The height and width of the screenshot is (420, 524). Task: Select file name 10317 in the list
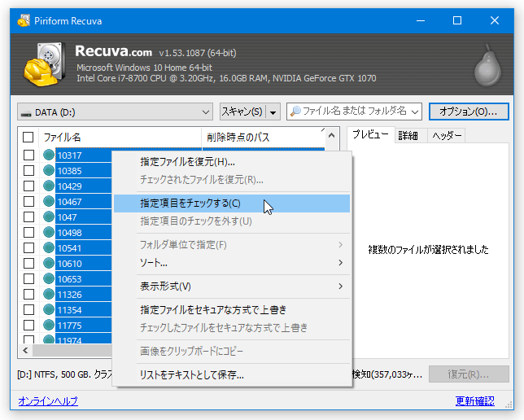point(69,155)
